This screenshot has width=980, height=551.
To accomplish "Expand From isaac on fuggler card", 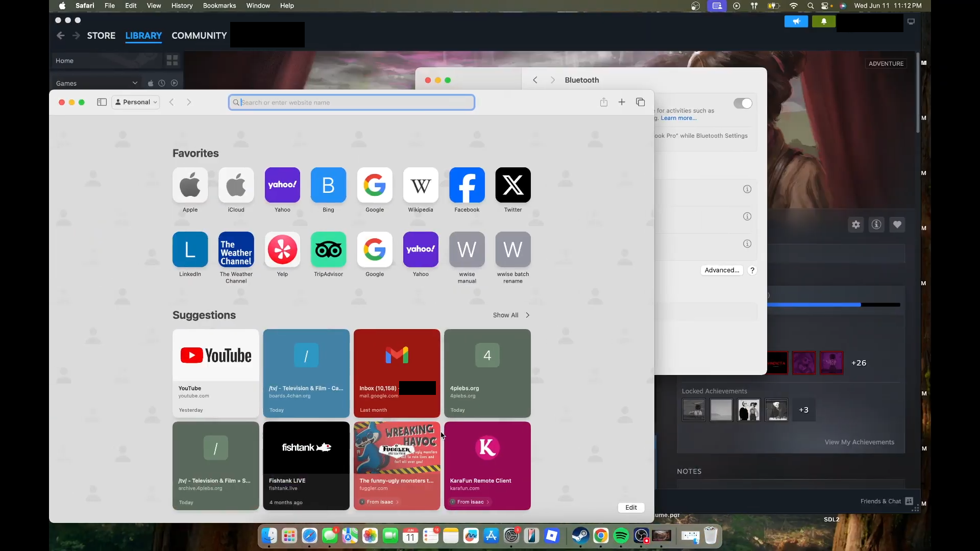I will click(x=380, y=502).
